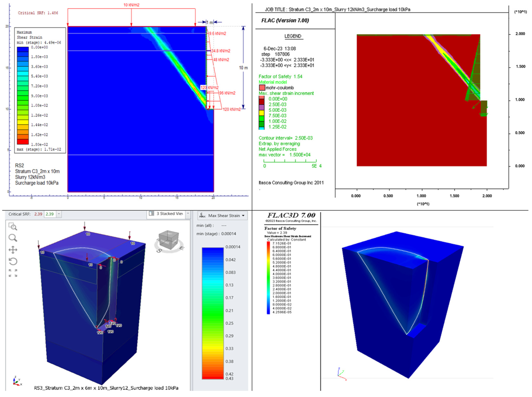Select the Rotate view tool
532x397 pixels.
[x=13, y=261]
